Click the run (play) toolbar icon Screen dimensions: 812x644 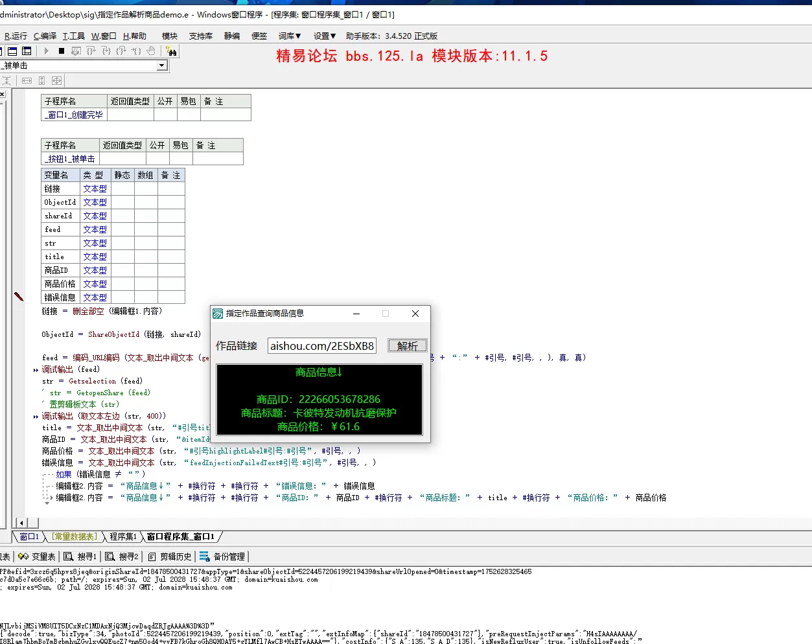pyautogui.click(x=47, y=51)
